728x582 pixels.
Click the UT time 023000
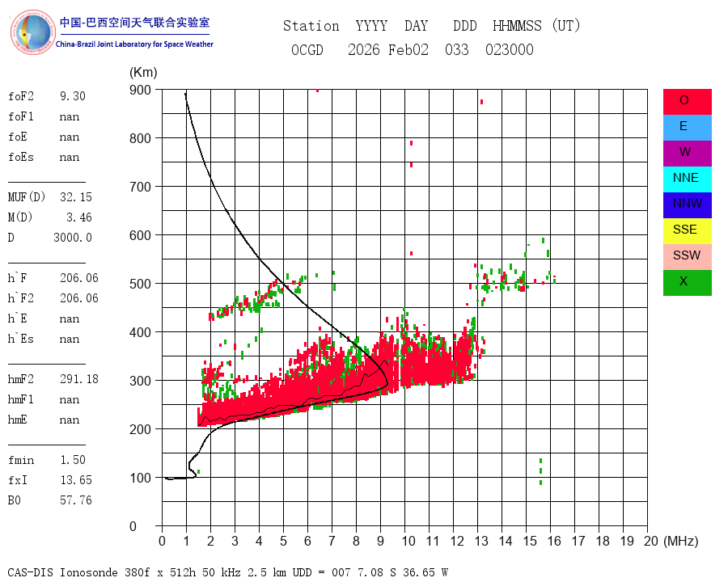coord(509,50)
